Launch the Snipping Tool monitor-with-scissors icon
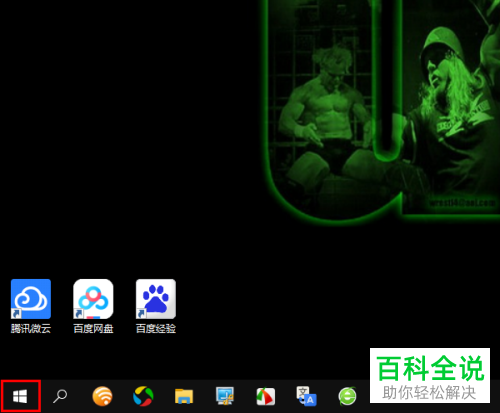This screenshot has width=500, height=413. point(225,396)
